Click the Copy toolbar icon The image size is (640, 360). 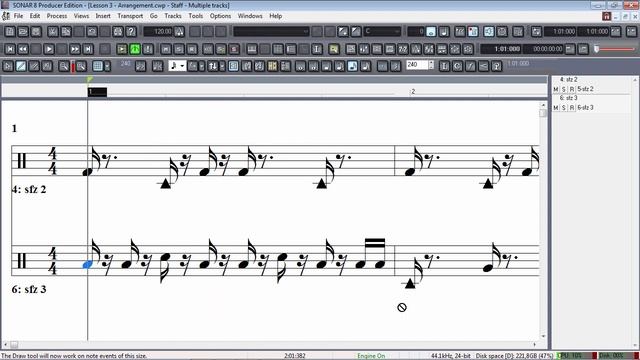point(65,31)
